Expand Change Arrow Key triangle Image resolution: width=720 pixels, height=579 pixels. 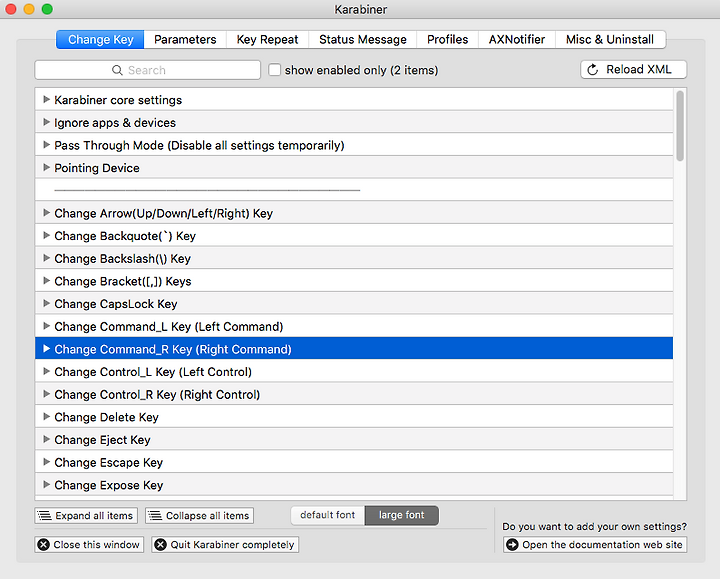(46, 213)
